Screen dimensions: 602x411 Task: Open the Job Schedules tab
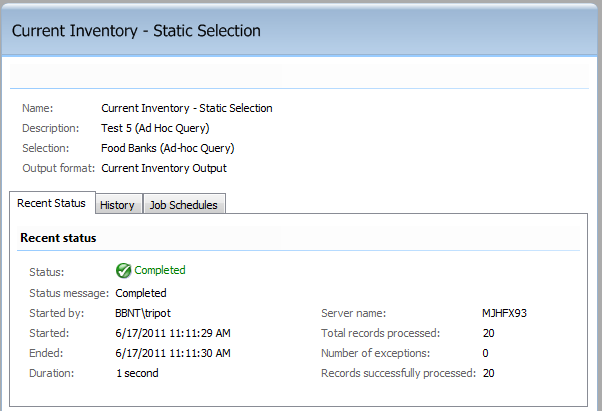[184, 204]
